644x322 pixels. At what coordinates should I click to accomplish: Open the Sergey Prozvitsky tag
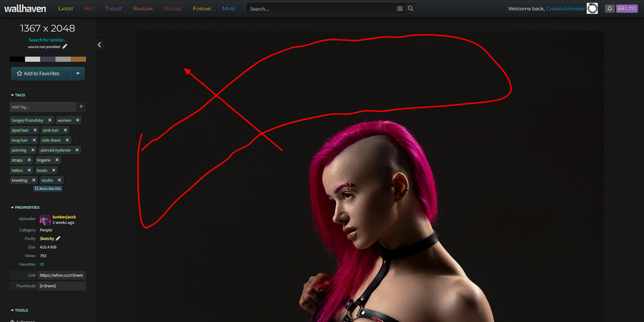point(28,120)
